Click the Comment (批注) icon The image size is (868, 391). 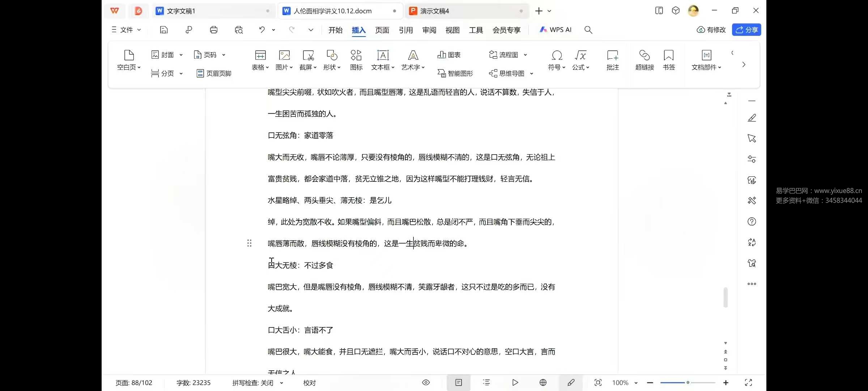(613, 60)
